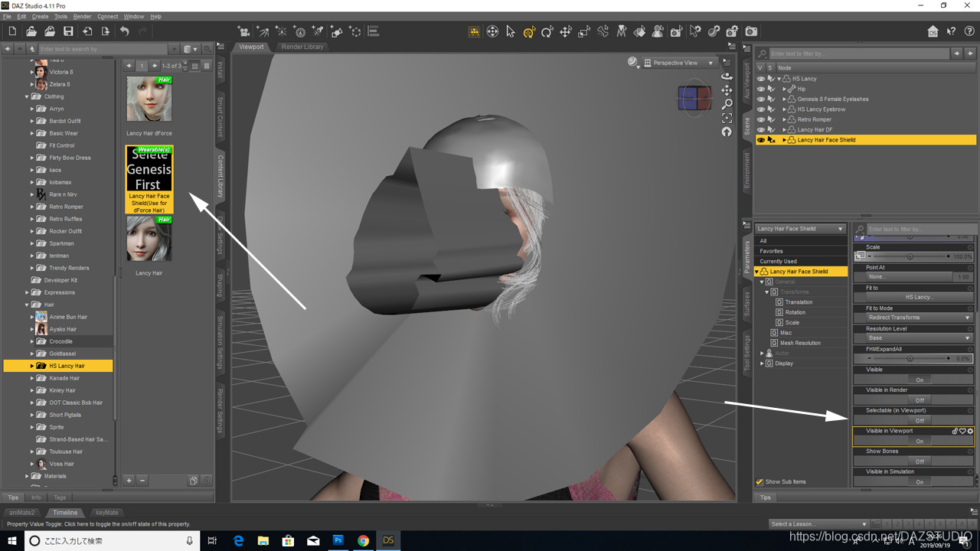Image resolution: width=980 pixels, height=551 pixels.
Task: Open the home icon in top-right toolbar
Action: click(x=933, y=31)
